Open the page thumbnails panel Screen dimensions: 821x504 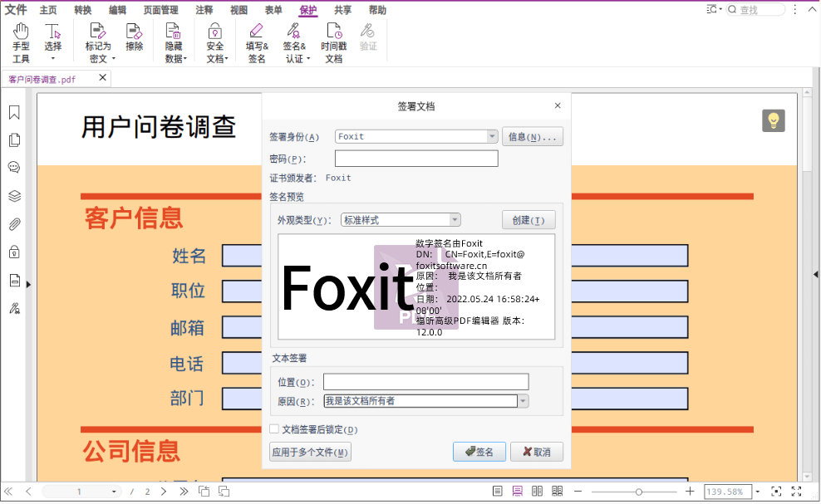(12, 139)
